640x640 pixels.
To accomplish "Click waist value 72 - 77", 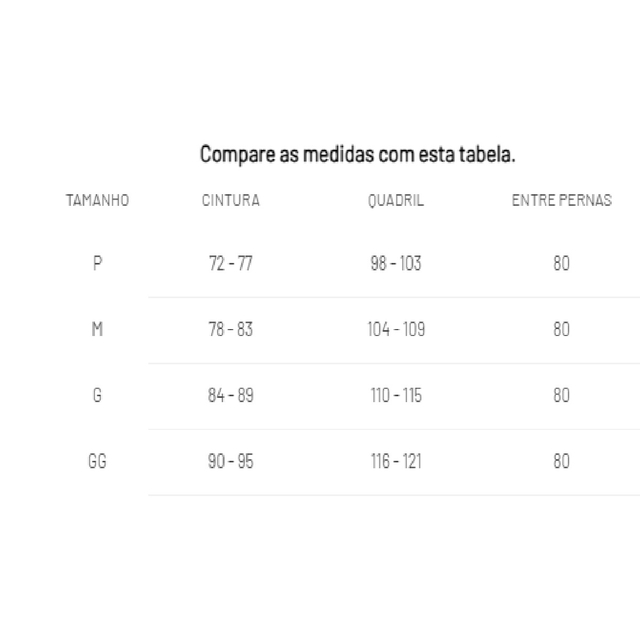I will point(231,263).
